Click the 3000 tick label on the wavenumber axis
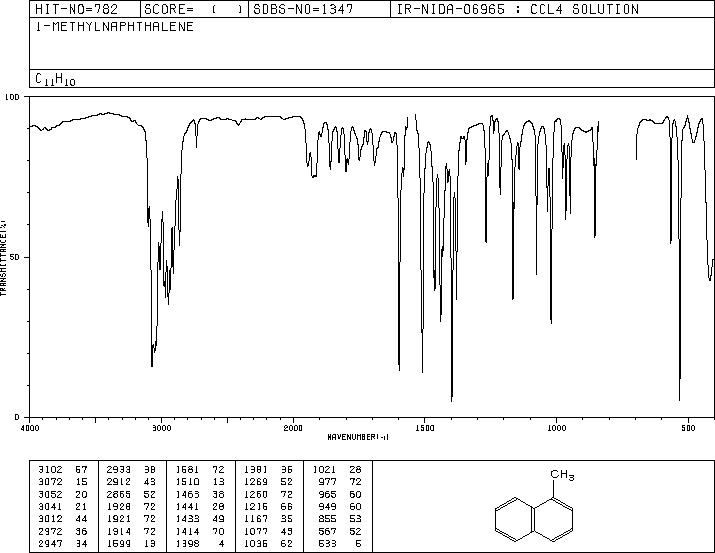Viewport: 715px width, 553px height. tap(161, 428)
